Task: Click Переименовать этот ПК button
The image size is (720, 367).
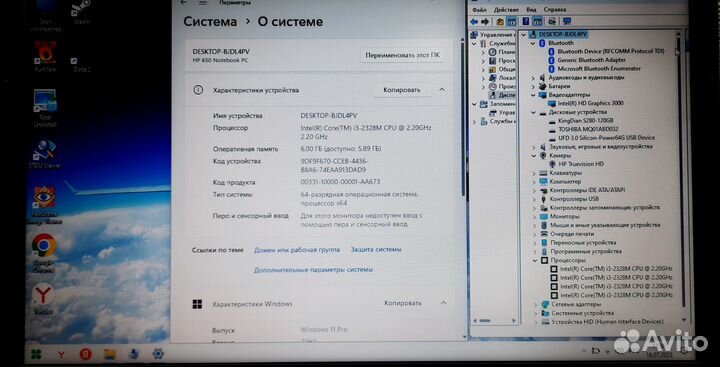Action: pyautogui.click(x=402, y=55)
